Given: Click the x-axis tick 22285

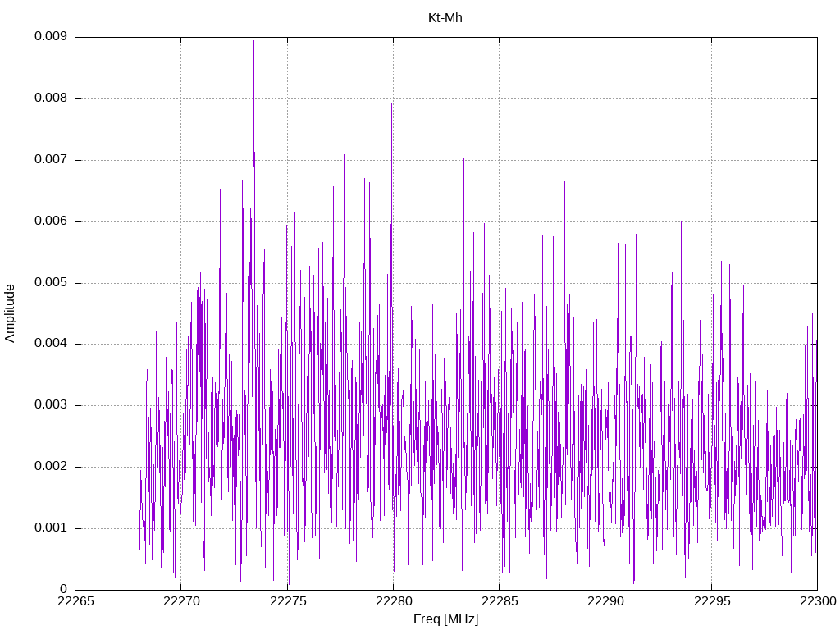Looking at the screenshot, I should point(500,601).
